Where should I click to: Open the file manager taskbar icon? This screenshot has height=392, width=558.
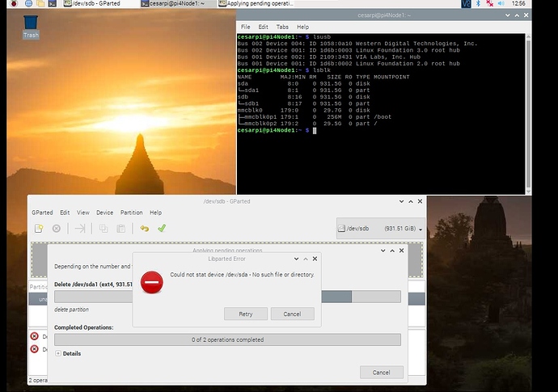(40, 3)
